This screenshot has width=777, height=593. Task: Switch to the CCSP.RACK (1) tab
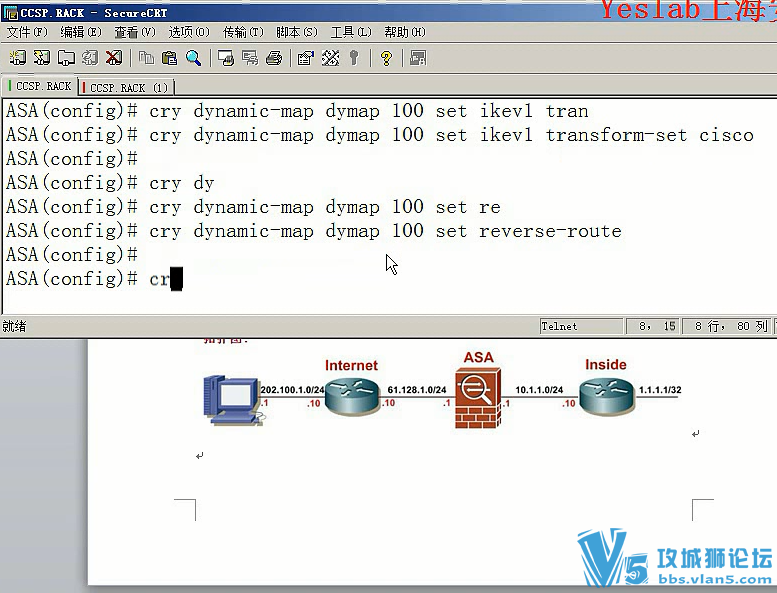128,87
